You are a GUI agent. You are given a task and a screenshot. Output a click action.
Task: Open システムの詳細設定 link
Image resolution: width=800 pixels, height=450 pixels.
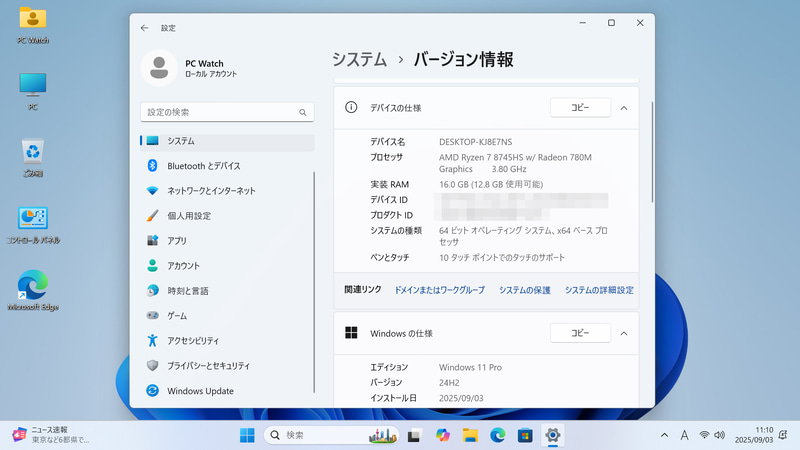tap(599, 290)
